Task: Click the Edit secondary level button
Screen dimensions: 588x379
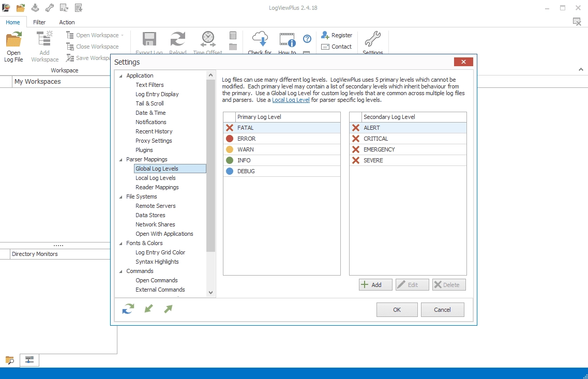Action: [412, 285]
